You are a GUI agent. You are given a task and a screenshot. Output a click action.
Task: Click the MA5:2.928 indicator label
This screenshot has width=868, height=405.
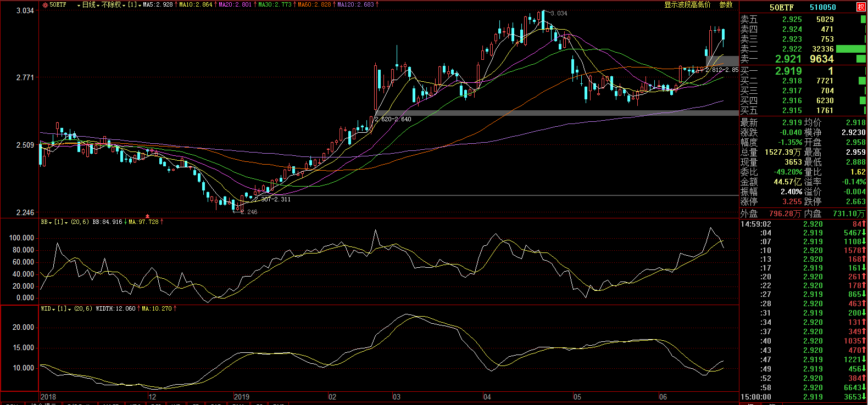(x=158, y=4)
